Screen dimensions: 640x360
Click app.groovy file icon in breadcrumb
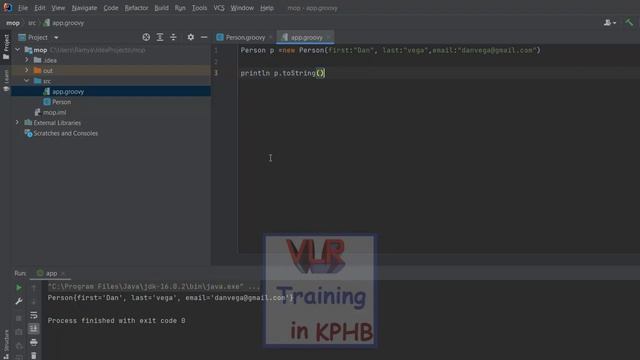[47, 23]
